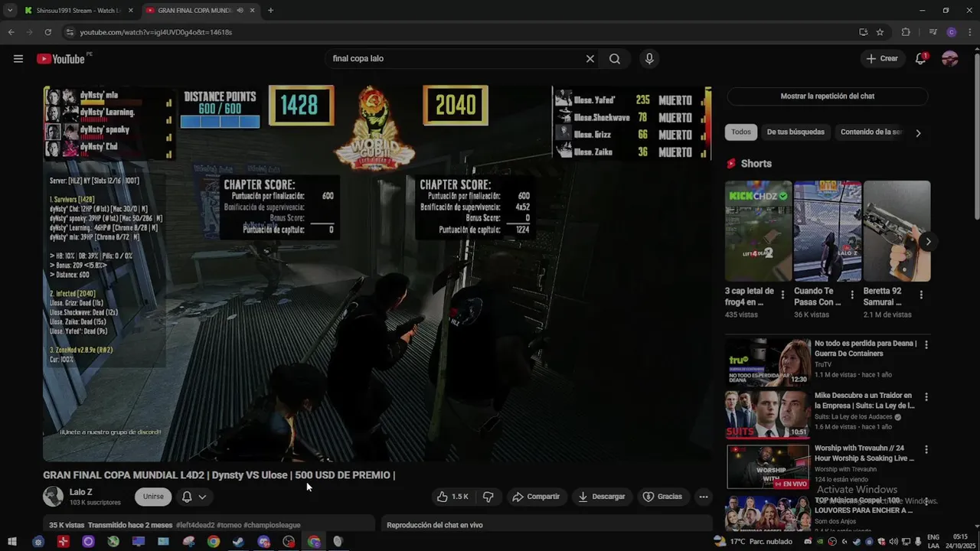The height and width of the screenshot is (551, 980).
Task: Open the Beretta 92 Samurai short
Action: coord(897,231)
